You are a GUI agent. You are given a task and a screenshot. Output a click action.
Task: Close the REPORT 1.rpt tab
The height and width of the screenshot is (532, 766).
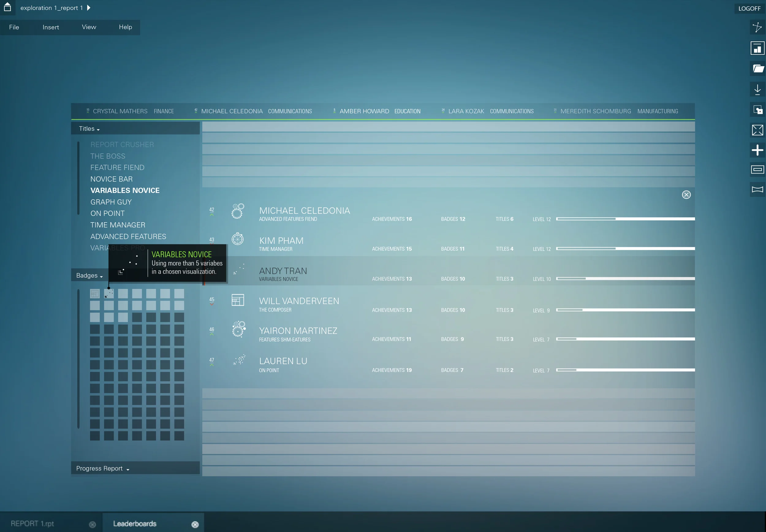coord(93,524)
